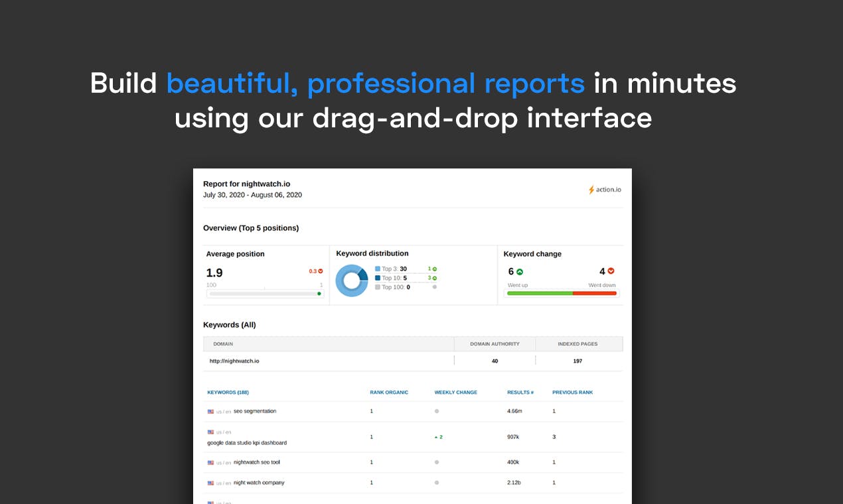The height and width of the screenshot is (504, 843).
Task: Select the 'nightwatch seo tool' keyword
Action: (257, 462)
